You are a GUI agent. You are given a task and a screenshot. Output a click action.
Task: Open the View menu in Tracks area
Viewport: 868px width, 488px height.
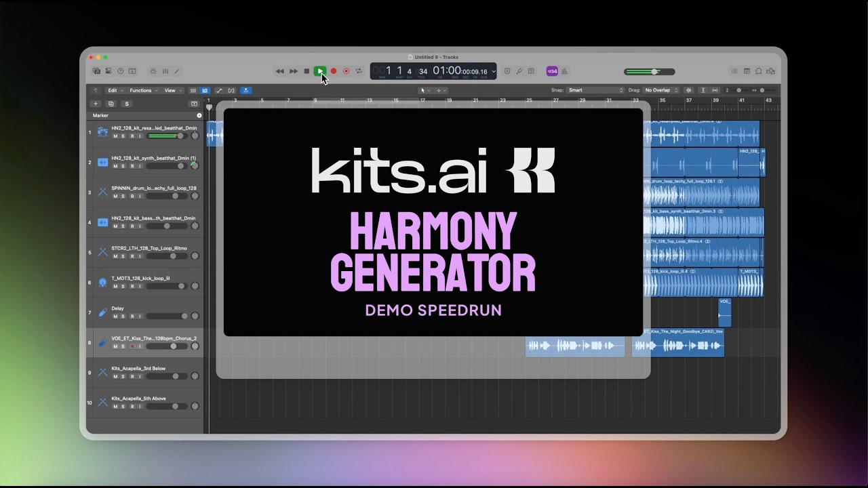click(172, 90)
